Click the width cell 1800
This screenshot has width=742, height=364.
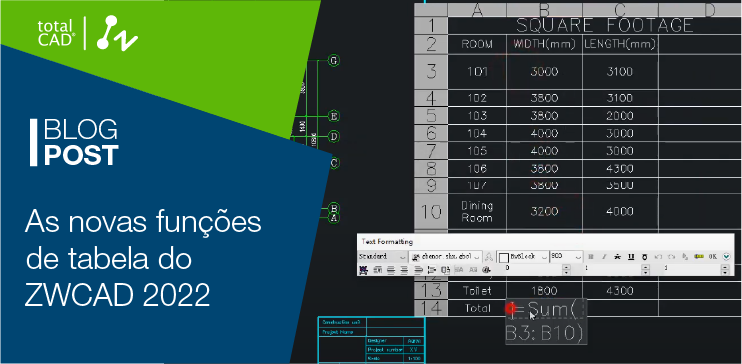tap(544, 291)
